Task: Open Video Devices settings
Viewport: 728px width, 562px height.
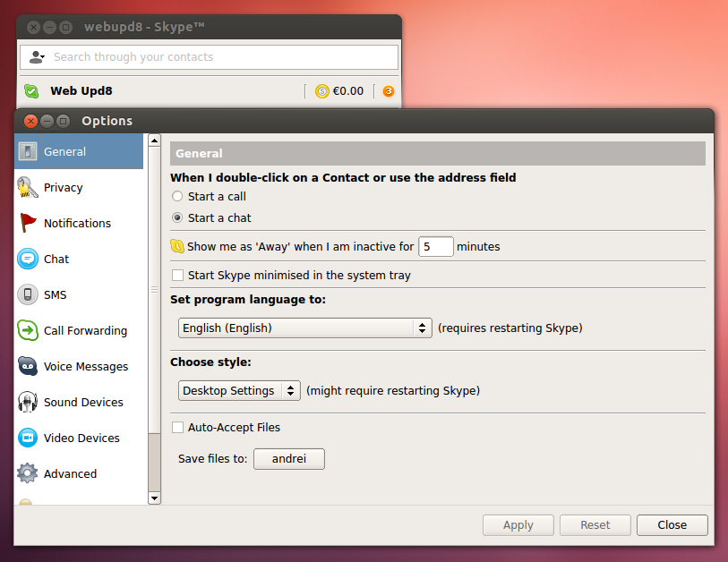Action: tap(79, 438)
